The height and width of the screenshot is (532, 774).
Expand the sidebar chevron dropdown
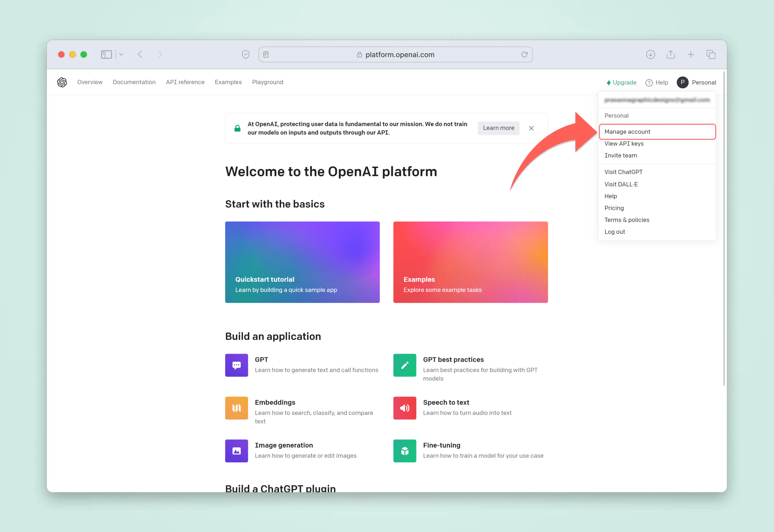tap(121, 54)
